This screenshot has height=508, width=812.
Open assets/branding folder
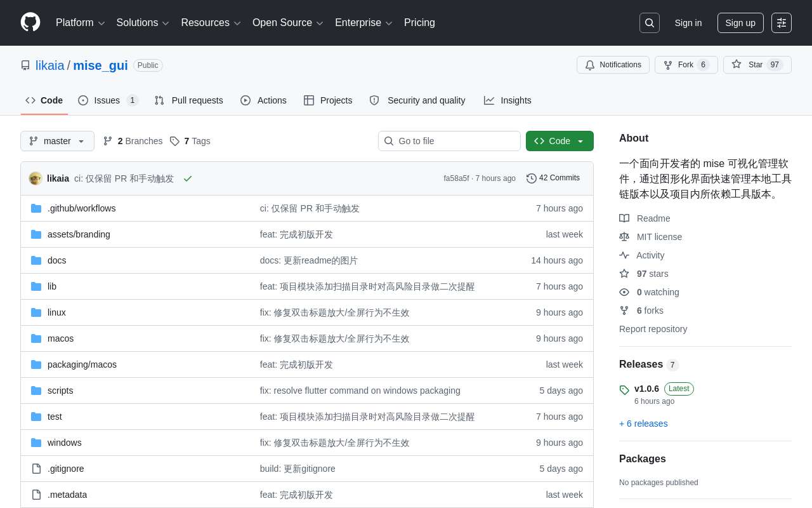tap(79, 234)
